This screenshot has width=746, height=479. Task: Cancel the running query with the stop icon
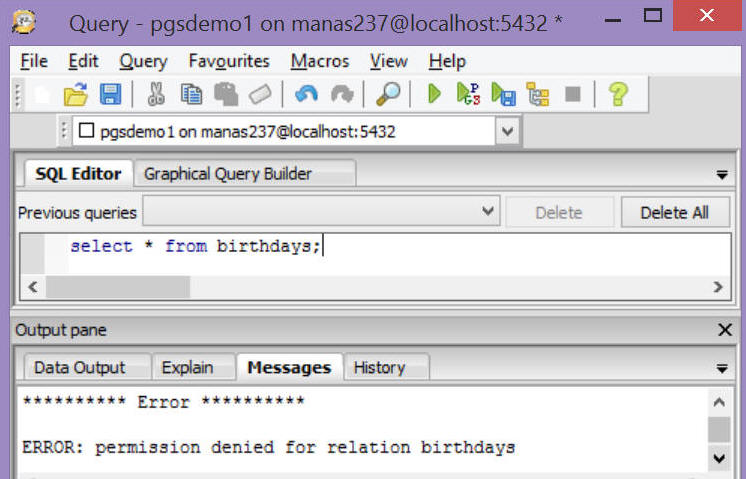[x=573, y=94]
